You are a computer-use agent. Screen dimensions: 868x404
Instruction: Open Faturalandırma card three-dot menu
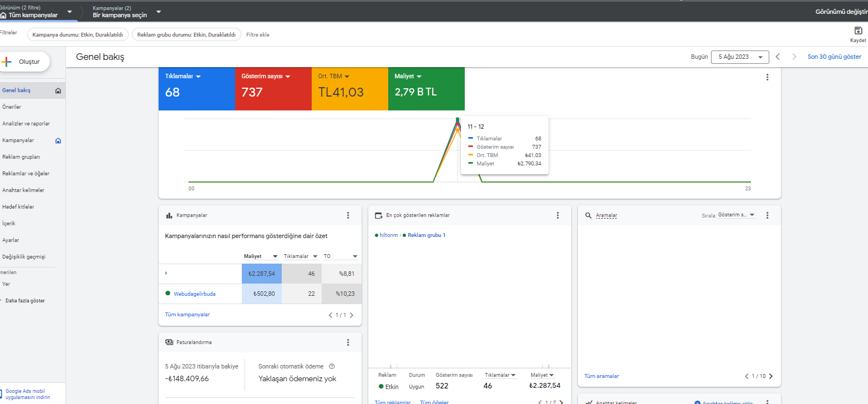pos(348,342)
